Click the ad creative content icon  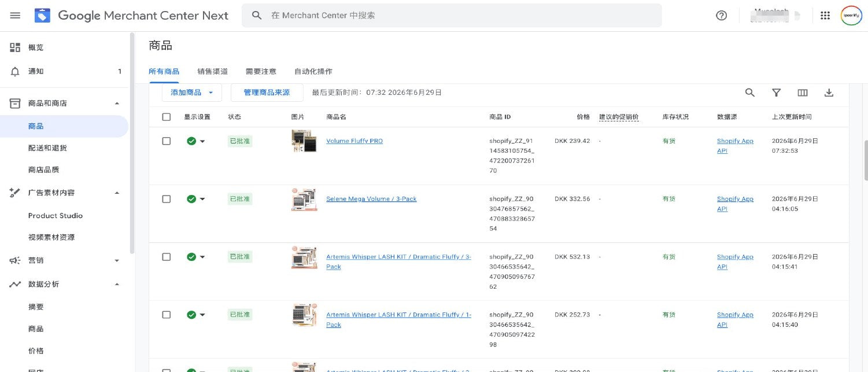15,193
